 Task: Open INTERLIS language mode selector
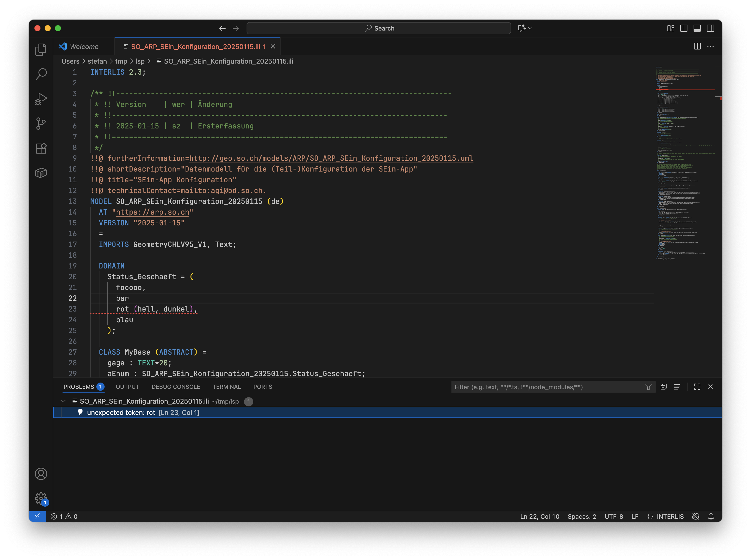tap(670, 516)
